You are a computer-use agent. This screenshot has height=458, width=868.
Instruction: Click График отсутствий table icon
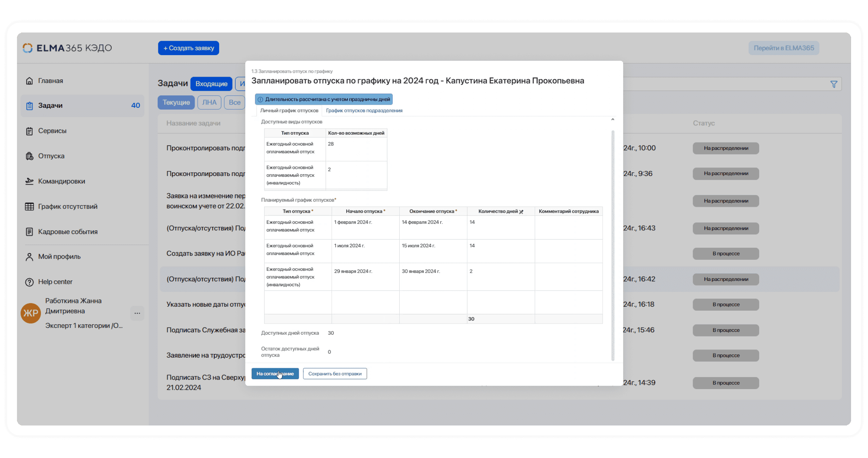tap(30, 207)
